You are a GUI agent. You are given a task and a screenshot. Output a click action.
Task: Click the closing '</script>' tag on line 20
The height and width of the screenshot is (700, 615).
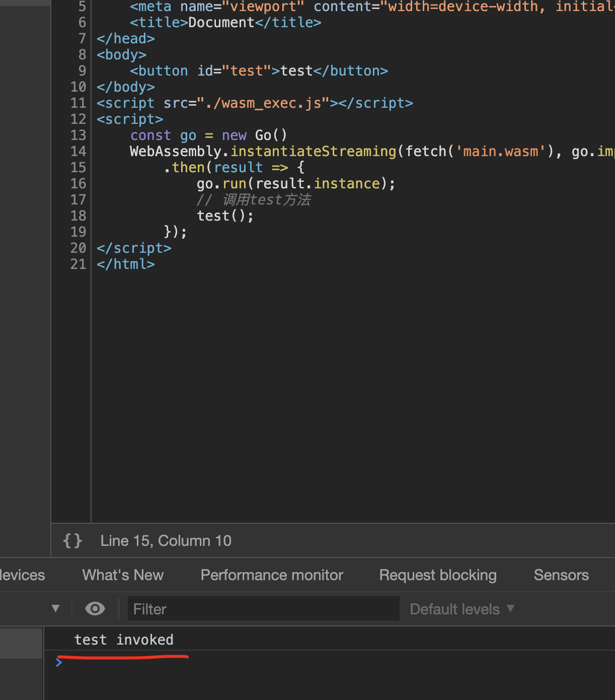pos(134,248)
